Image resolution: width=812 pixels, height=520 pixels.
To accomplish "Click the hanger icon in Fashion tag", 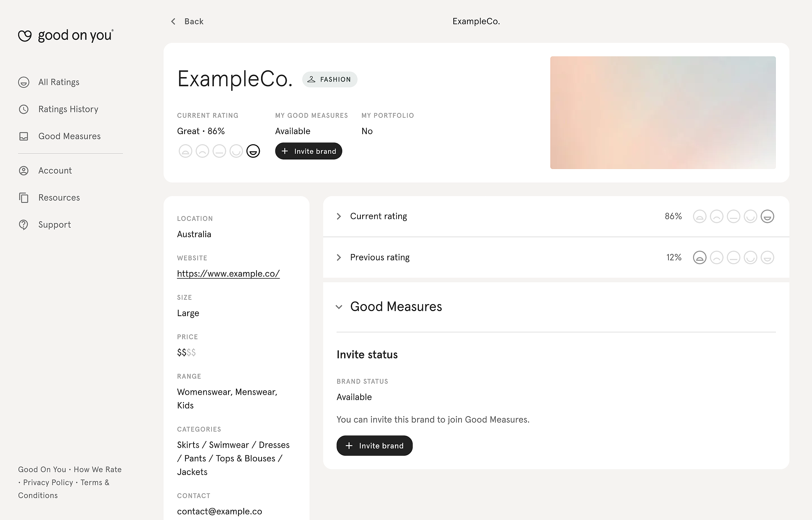I will point(311,79).
